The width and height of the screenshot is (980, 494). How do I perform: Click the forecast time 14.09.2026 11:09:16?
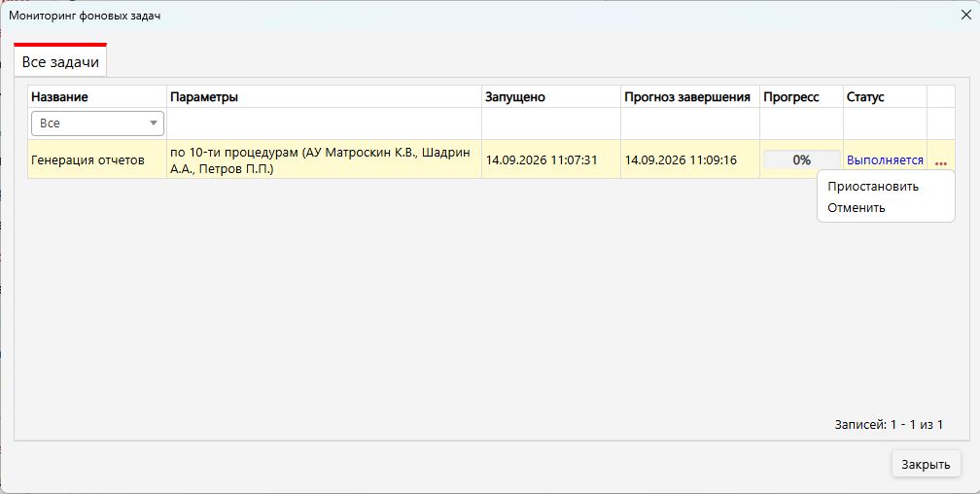(681, 160)
